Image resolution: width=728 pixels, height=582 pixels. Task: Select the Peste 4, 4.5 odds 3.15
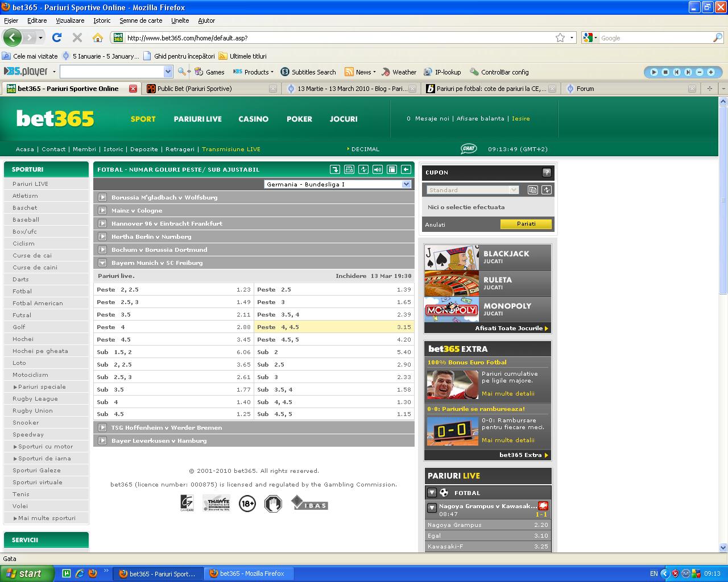point(334,327)
